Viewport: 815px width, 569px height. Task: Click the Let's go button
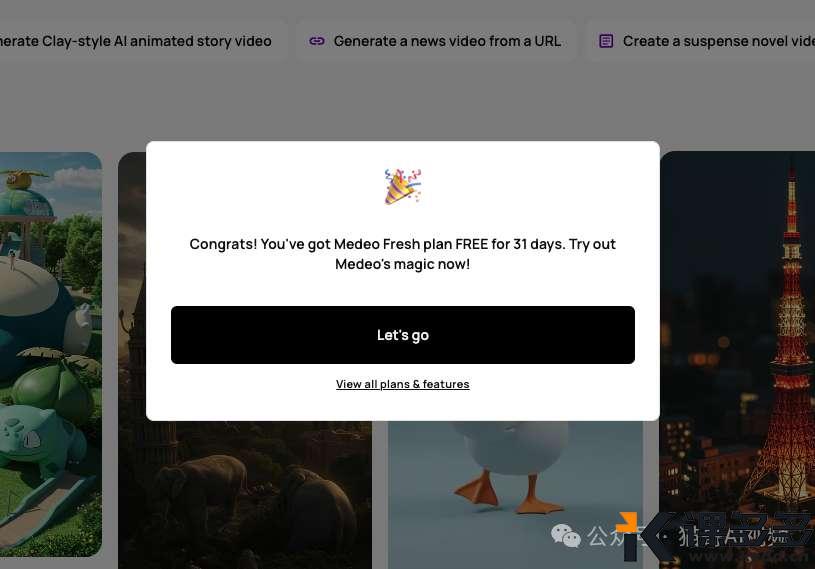[402, 335]
